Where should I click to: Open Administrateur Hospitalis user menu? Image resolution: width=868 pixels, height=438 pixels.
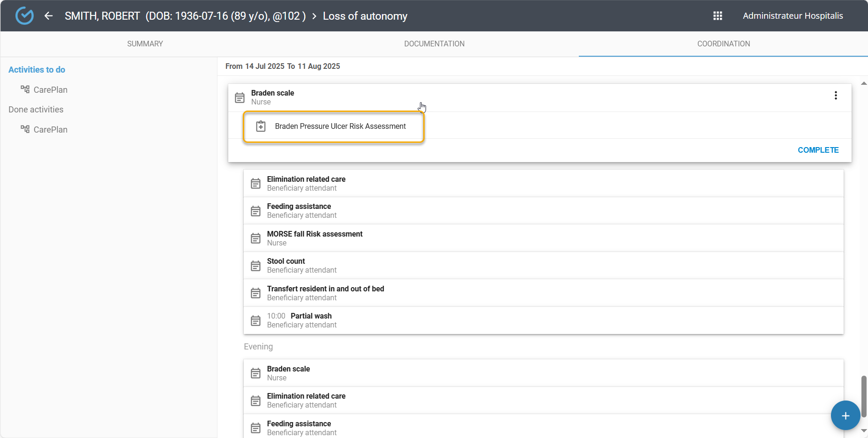(x=793, y=16)
